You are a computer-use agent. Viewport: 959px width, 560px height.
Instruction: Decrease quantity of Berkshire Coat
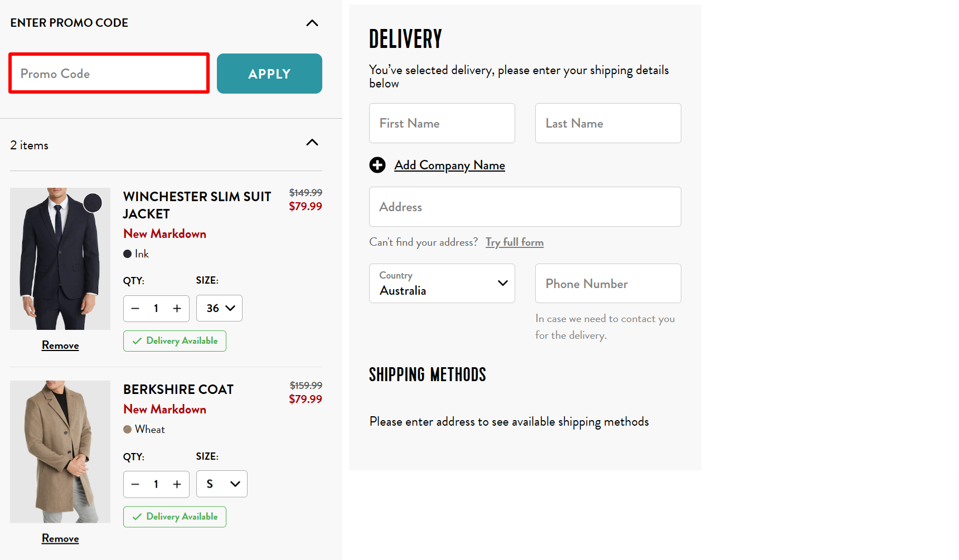[135, 484]
